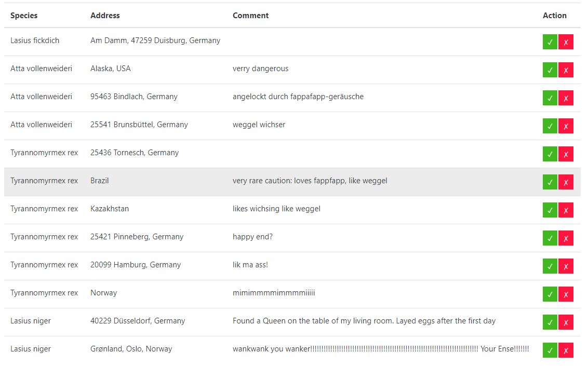
Task: Approve the Brazil Tyrannomyrmex rex entry
Action: click(x=550, y=182)
